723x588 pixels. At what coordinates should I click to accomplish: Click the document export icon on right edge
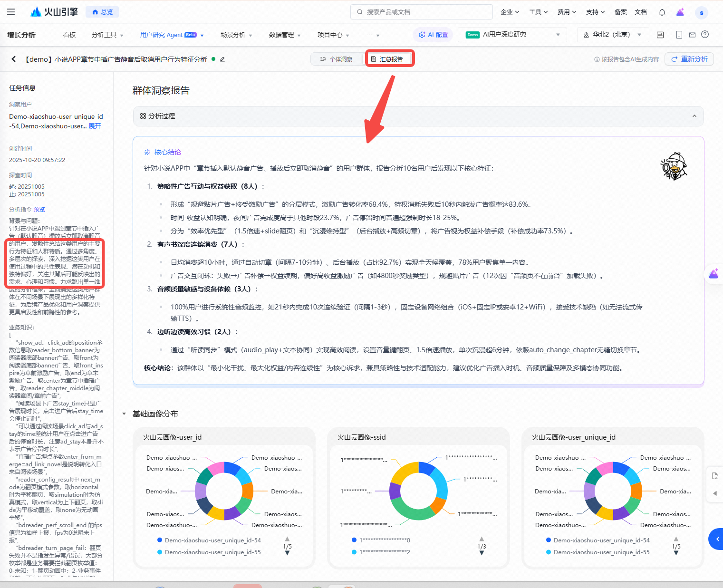coord(715,476)
